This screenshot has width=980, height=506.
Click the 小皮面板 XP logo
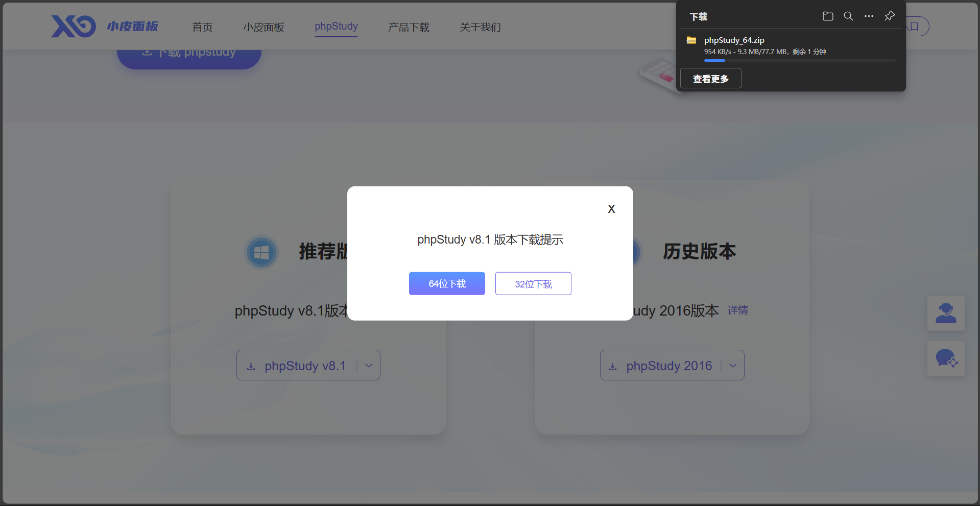[x=73, y=26]
